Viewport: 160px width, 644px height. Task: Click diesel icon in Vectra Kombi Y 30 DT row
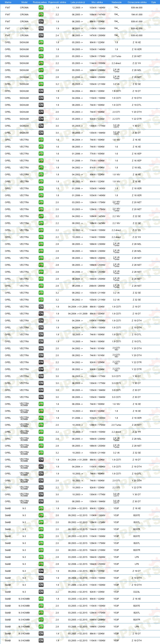pyautogui.click(x=41, y=494)
